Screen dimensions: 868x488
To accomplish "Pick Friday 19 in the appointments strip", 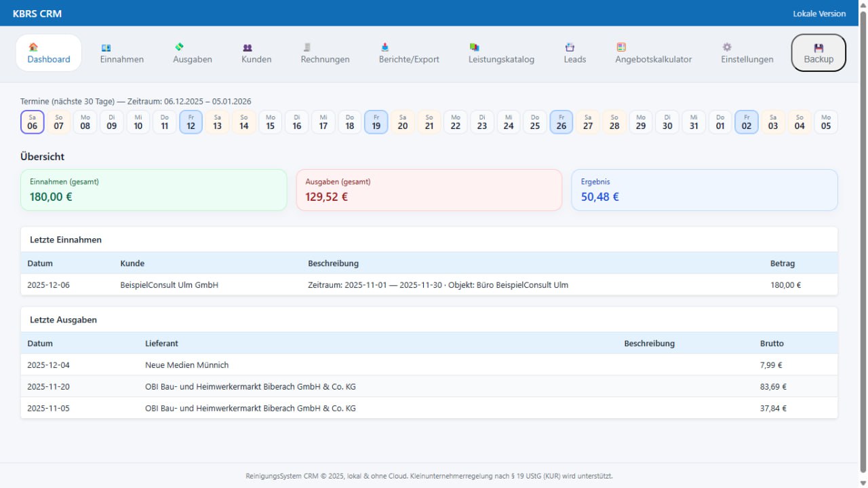I will 376,122.
